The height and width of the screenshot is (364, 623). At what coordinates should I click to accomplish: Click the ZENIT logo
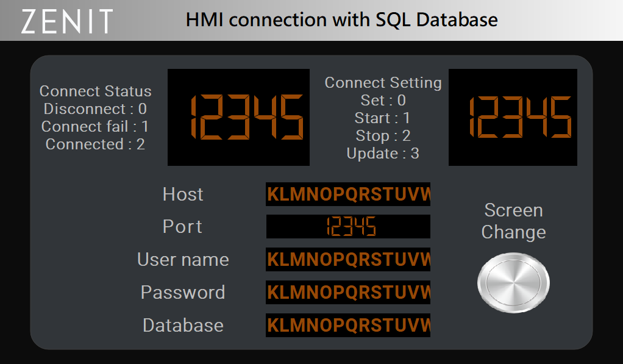point(67,21)
